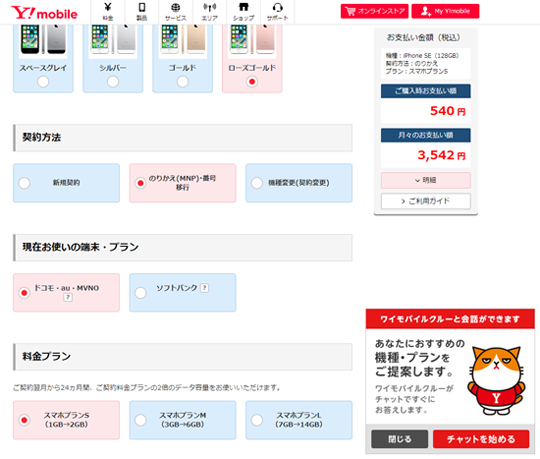Open My Y!mobile account button
This screenshot has width=540, height=459.
pos(445,11)
